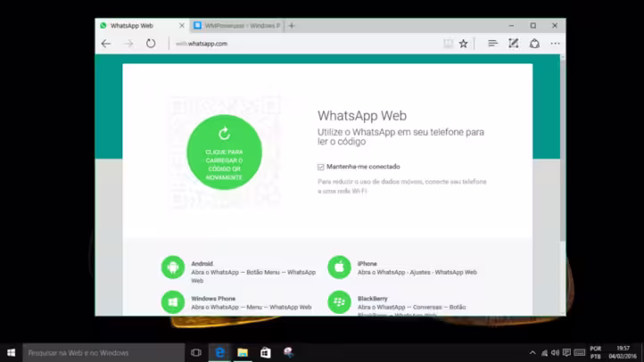Image resolution: width=644 pixels, height=362 pixels.
Task: Click the page vertical scrollbar thumb
Action: [x=563, y=150]
